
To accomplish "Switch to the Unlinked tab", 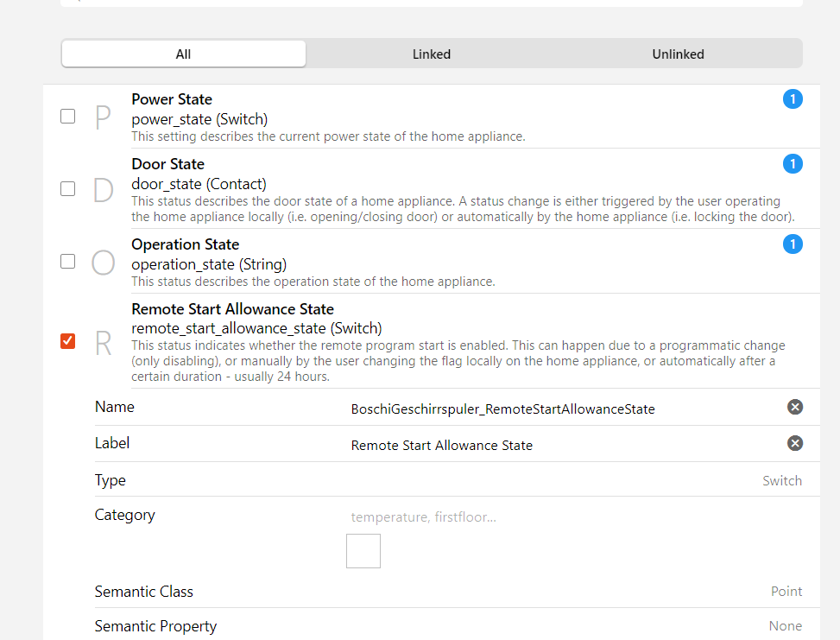I will tap(678, 54).
